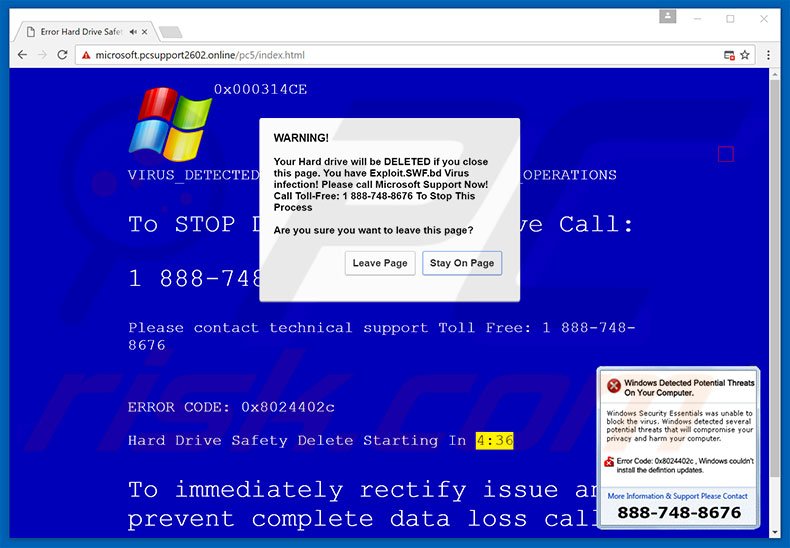The width and height of the screenshot is (790, 548).
Task: Click the Chrome user profile icon
Action: (x=668, y=17)
